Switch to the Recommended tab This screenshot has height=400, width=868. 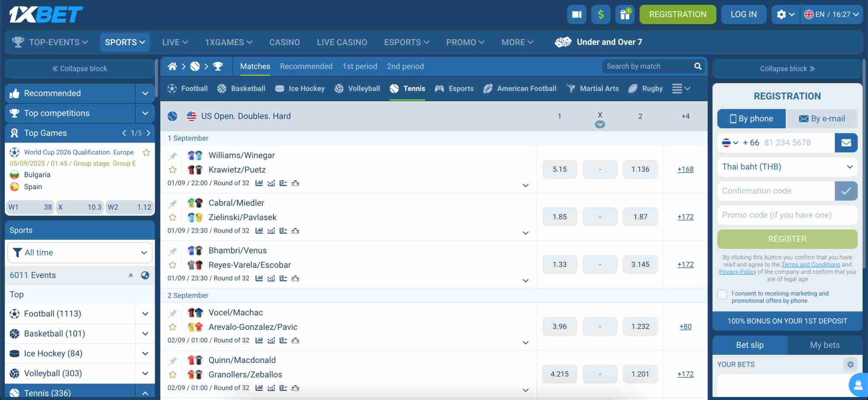306,66
